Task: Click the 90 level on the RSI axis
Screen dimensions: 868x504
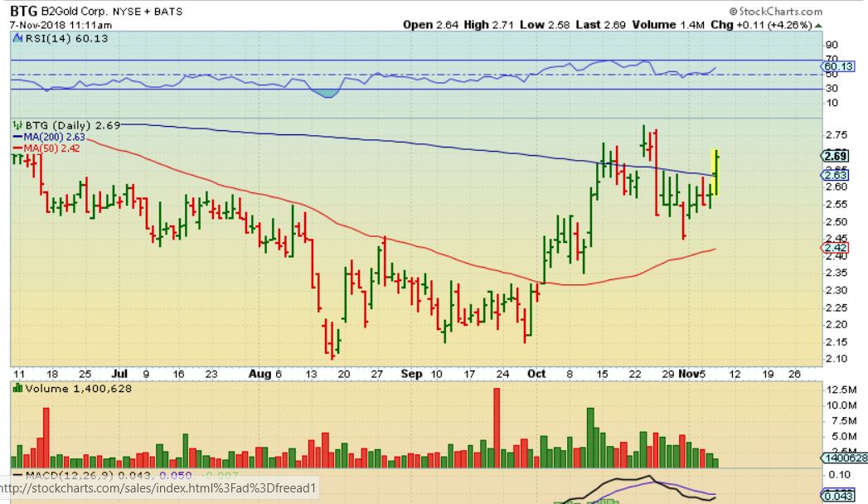Action: click(832, 45)
